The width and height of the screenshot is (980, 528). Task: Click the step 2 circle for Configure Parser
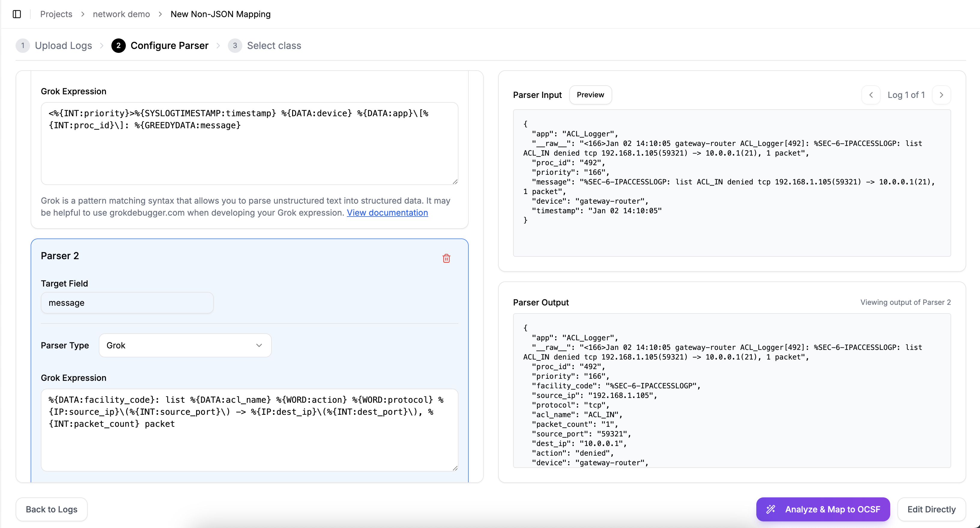pos(118,46)
